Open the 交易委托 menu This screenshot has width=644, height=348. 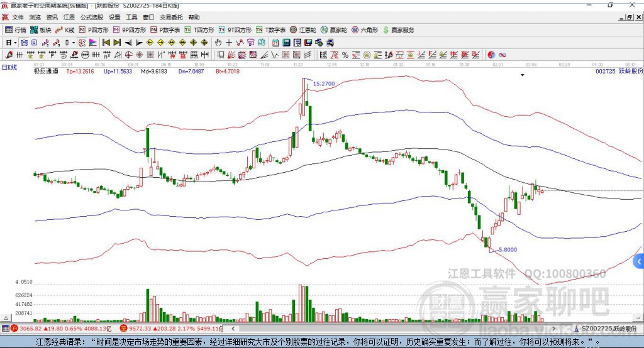[x=171, y=17]
